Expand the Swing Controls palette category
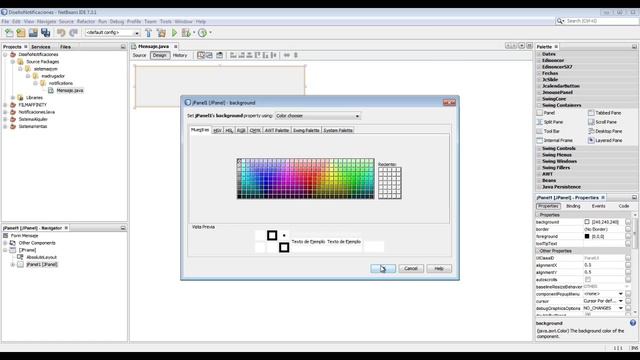 coord(539,149)
